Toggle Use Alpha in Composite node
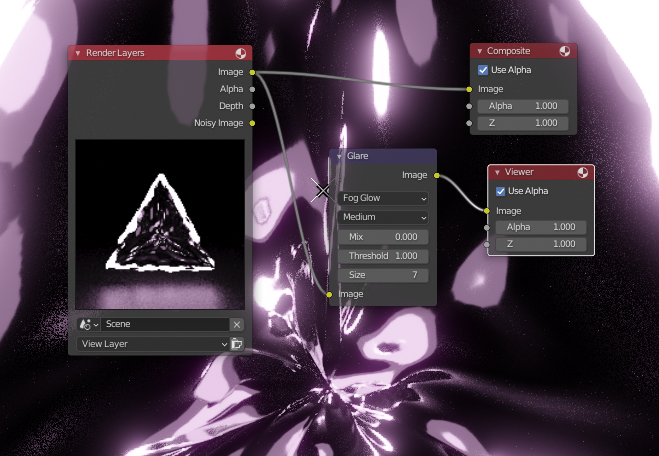Image resolution: width=659 pixels, height=456 pixels. pos(483,70)
